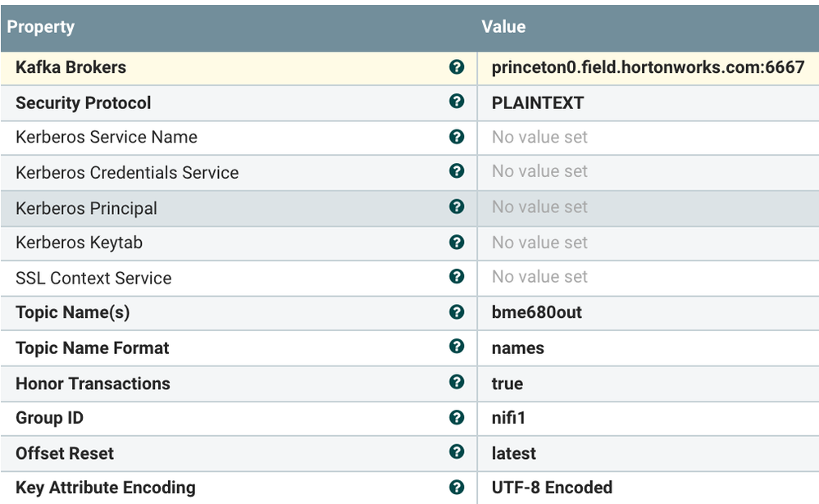
Task: Click the Kerberos Keytab question mark icon
Action: tap(457, 243)
